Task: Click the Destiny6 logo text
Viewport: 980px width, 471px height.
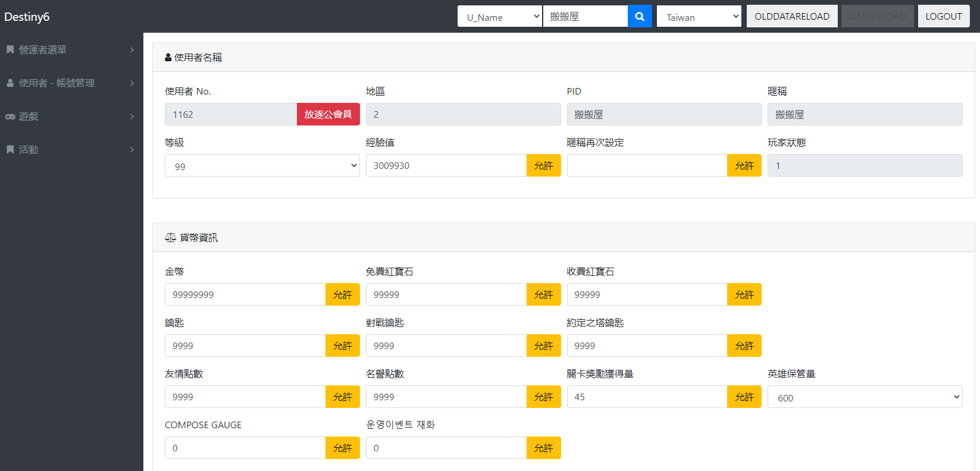Action: [27, 17]
